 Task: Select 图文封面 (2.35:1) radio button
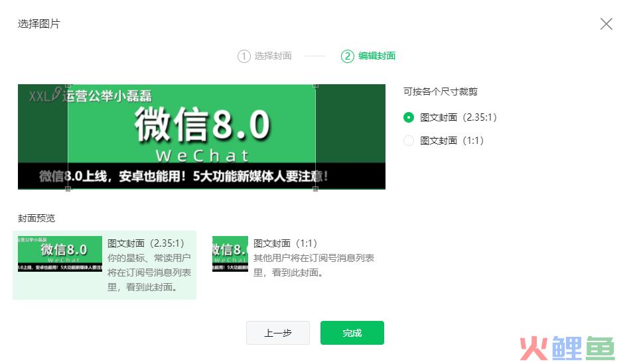[x=409, y=117]
